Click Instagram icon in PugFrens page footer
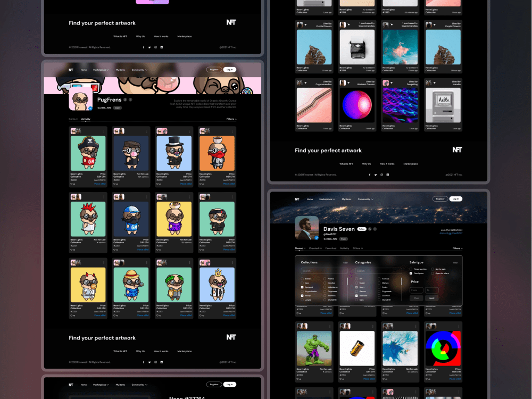The width and height of the screenshot is (532, 399). click(x=156, y=362)
